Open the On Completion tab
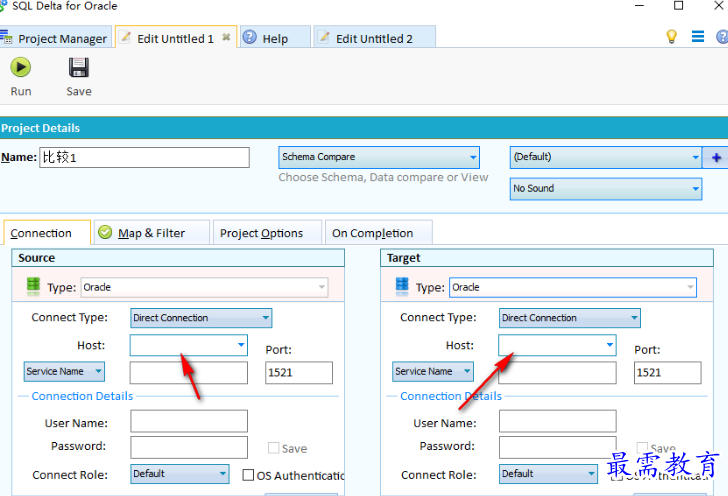728x496 pixels. (x=379, y=233)
